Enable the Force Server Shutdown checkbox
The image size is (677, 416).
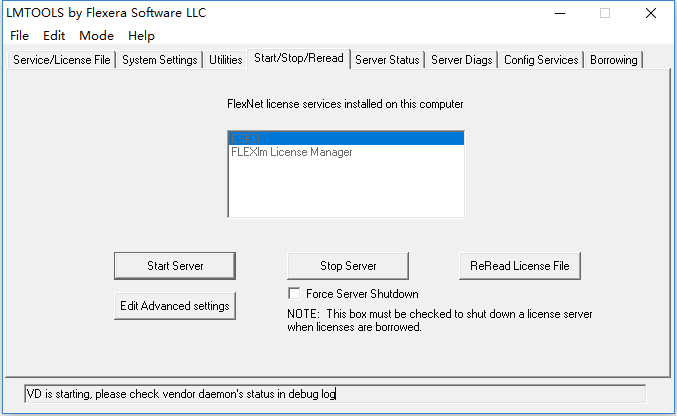tap(294, 294)
